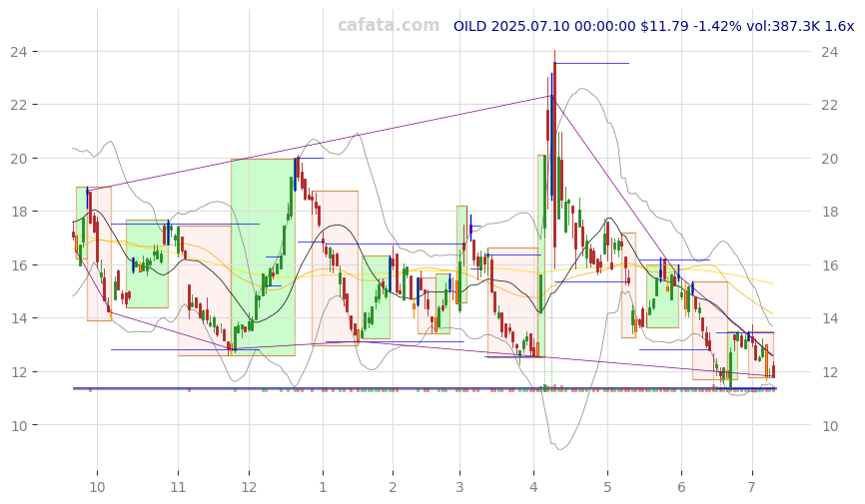Click month 2 on the time axis
The height and width of the screenshot is (504, 865).
click(x=393, y=487)
